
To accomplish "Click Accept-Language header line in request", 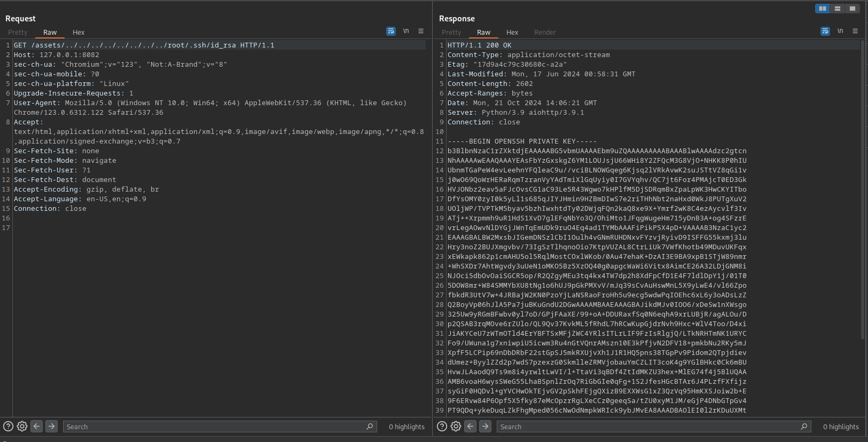I will (80, 199).
